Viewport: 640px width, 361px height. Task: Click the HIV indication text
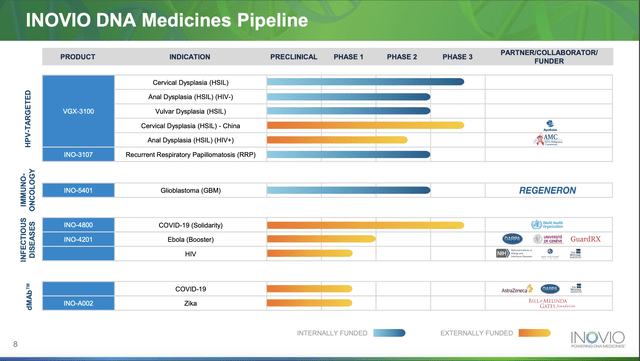coord(191,254)
